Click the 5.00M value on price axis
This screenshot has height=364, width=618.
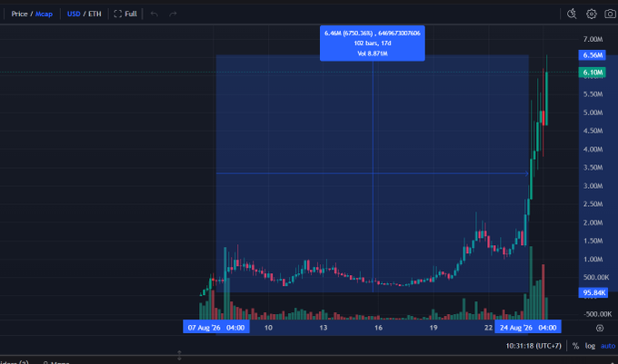tap(593, 113)
